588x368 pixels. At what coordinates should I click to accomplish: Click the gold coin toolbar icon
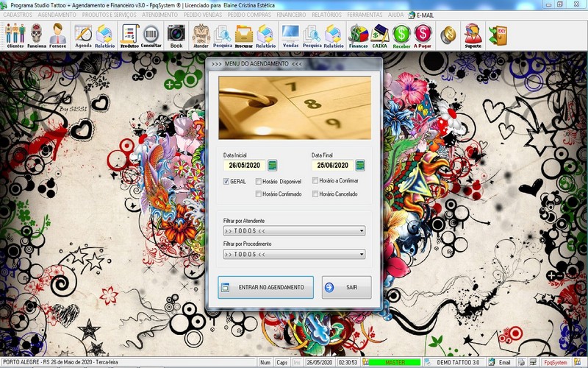448,35
